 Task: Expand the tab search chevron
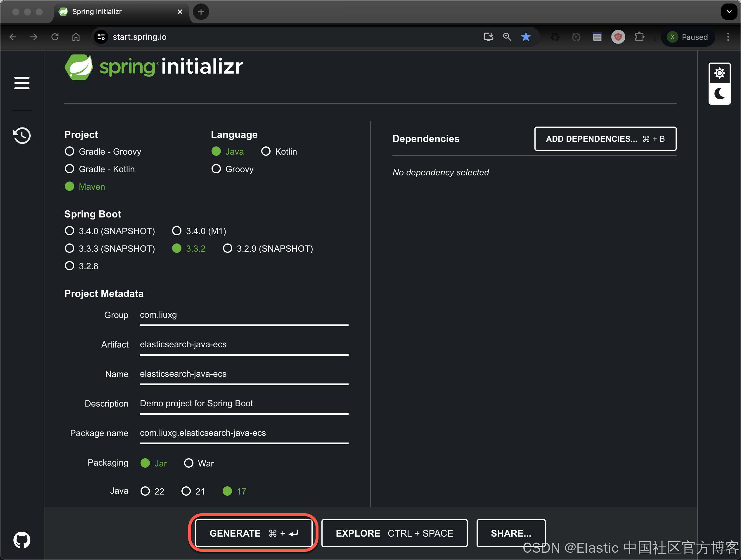pyautogui.click(x=729, y=12)
